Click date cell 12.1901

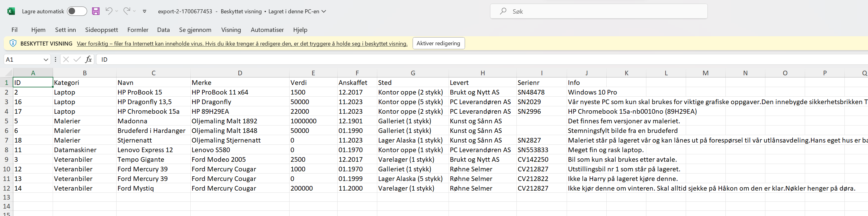[x=357, y=121]
